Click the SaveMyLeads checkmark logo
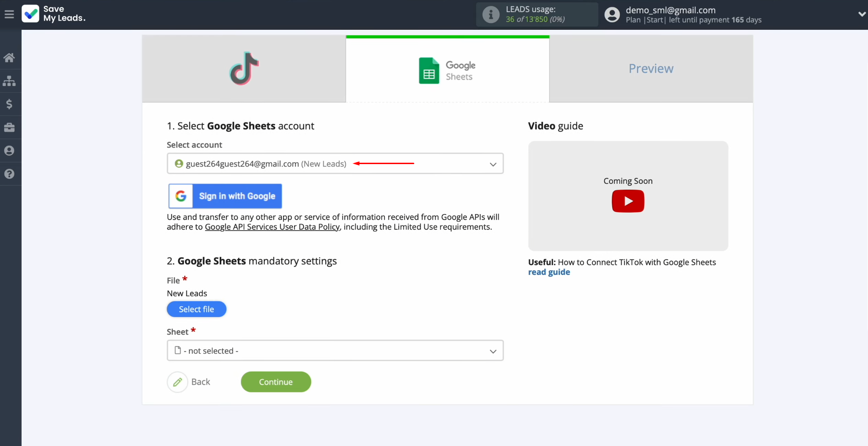This screenshot has height=446, width=868. tap(31, 14)
